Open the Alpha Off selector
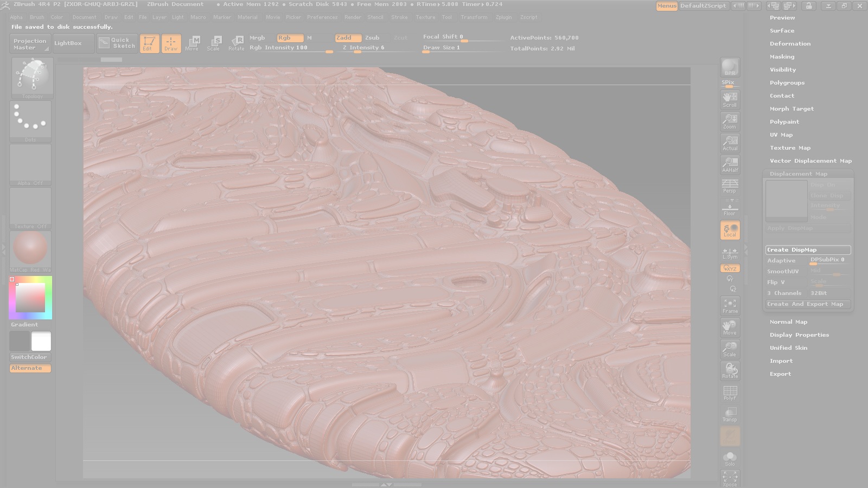Image resolution: width=868 pixels, height=488 pixels. pos(30,165)
